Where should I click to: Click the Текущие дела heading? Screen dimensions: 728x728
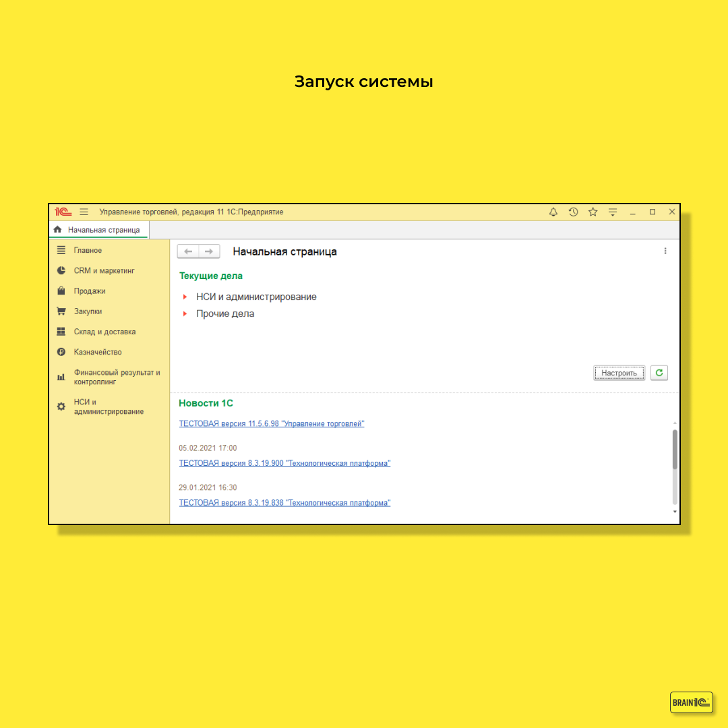(211, 276)
